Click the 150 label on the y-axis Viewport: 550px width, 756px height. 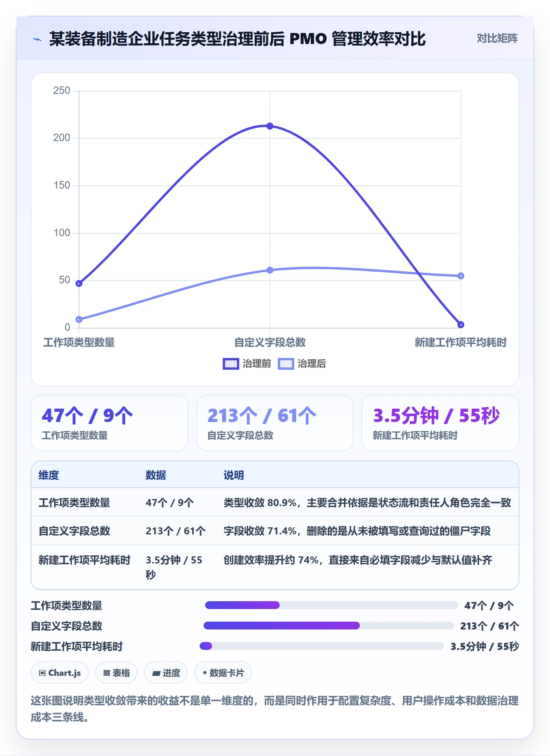tap(62, 185)
